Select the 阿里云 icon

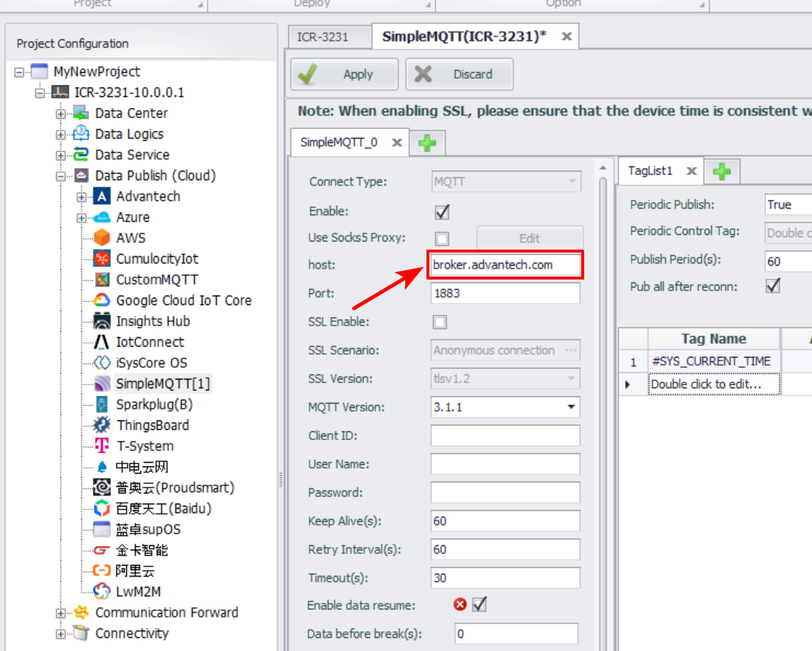coord(102,571)
